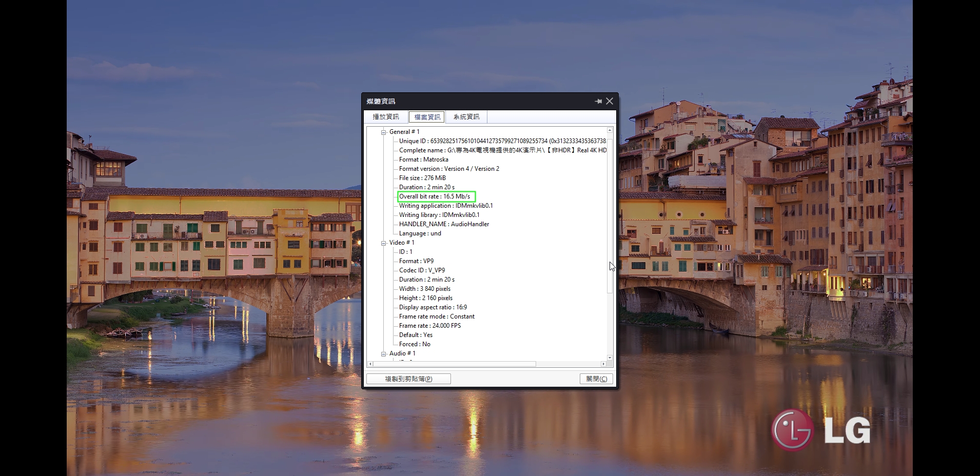Select Video Duration : 2 min 20 s
Screen dimensions: 980x476
point(427,280)
